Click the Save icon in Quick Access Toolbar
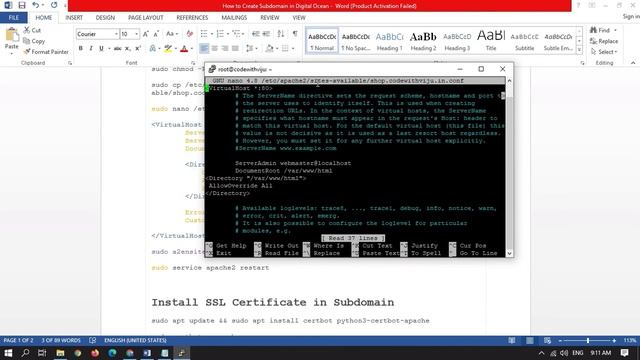This screenshot has width=640, height=360. point(22,5)
